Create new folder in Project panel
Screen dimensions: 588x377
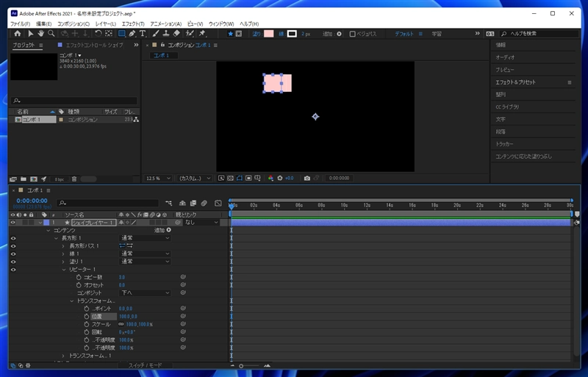(23, 179)
